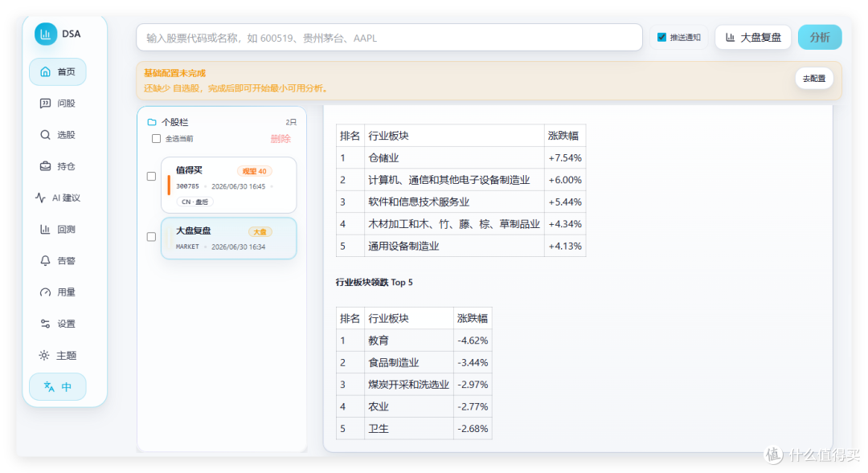Image resolution: width=868 pixels, height=473 pixels.
Task: Click the 持仓 briefcase icon
Action: pyautogui.click(x=45, y=166)
